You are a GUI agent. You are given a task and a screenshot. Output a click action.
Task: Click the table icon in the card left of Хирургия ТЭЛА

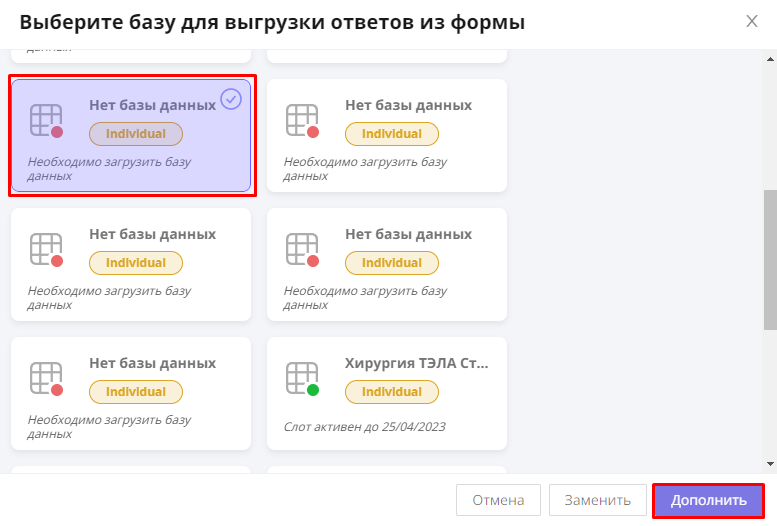click(45, 377)
